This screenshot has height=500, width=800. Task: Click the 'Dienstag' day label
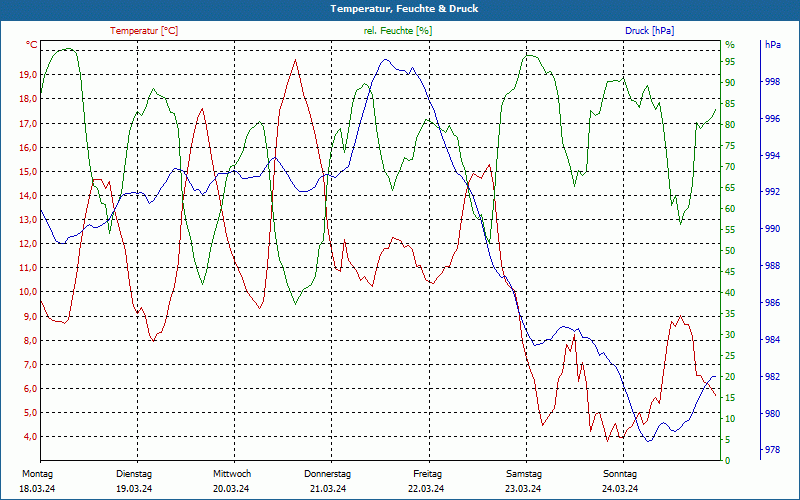[134, 474]
